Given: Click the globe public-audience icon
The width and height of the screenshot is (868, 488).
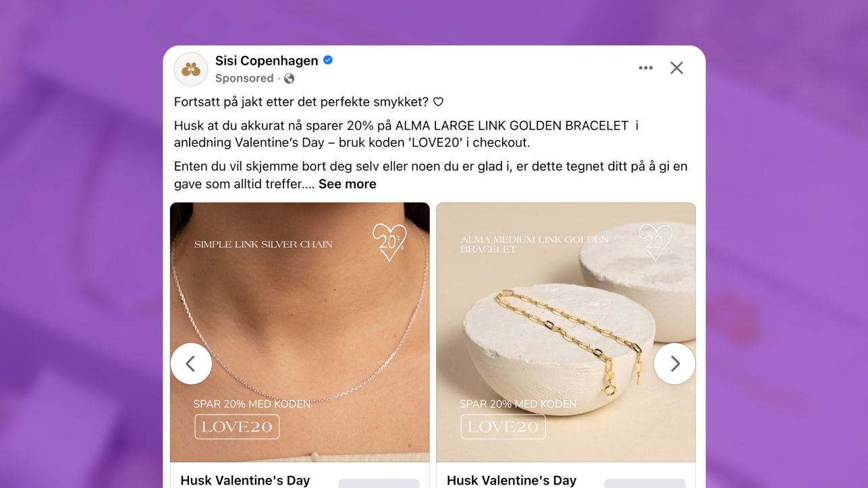Looking at the screenshot, I should coord(289,78).
